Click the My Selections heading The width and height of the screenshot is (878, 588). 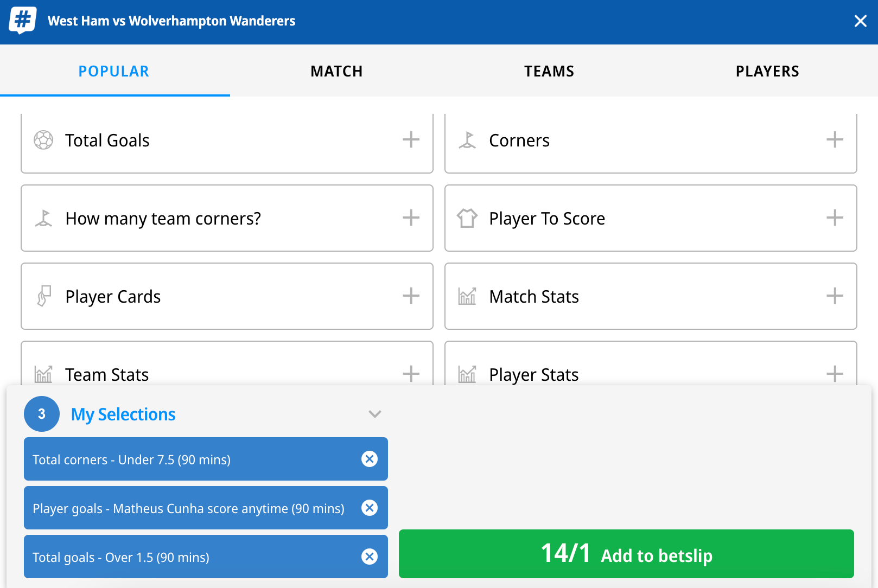pyautogui.click(x=123, y=414)
